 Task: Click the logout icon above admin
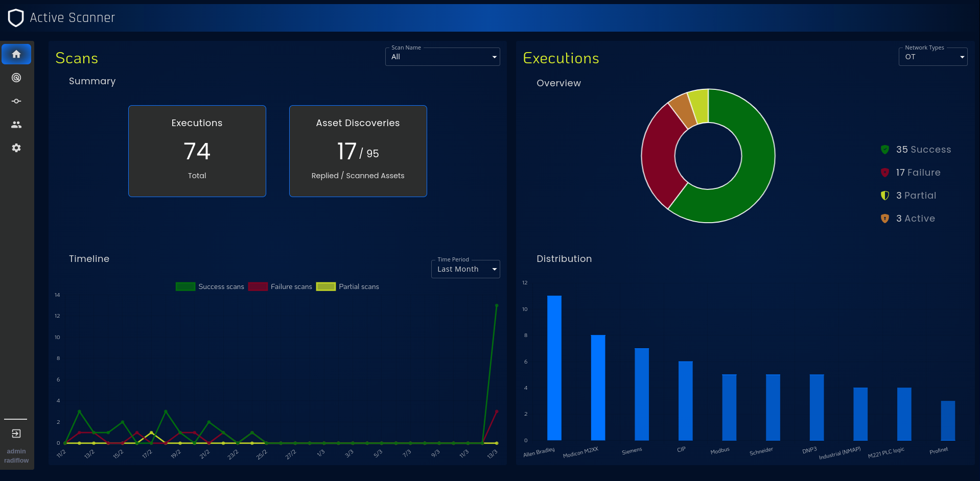16,434
